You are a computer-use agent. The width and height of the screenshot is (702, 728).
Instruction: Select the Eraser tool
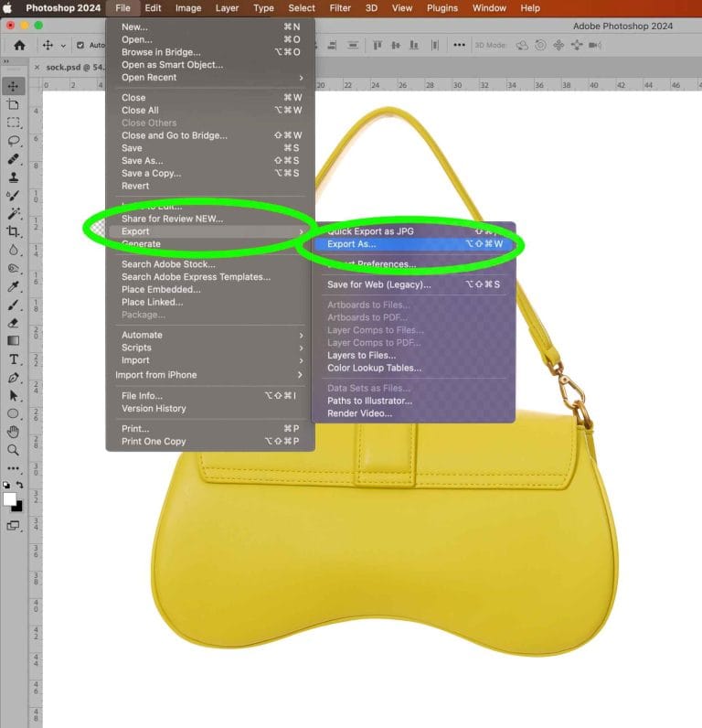tap(13, 322)
